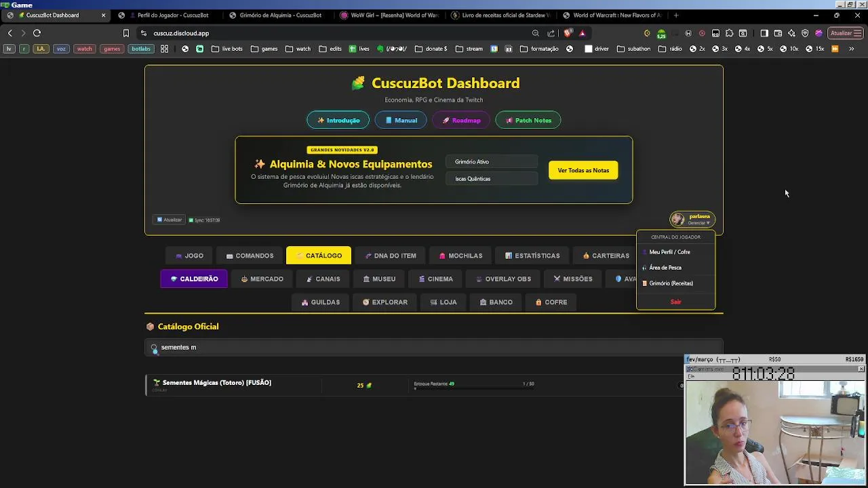Select Grimório Ativo entry in banner
The height and width of the screenshot is (488, 868).
(492, 161)
